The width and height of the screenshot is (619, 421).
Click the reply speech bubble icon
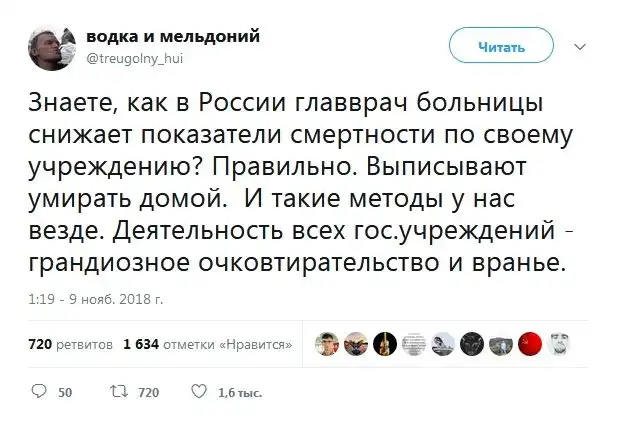(40, 392)
